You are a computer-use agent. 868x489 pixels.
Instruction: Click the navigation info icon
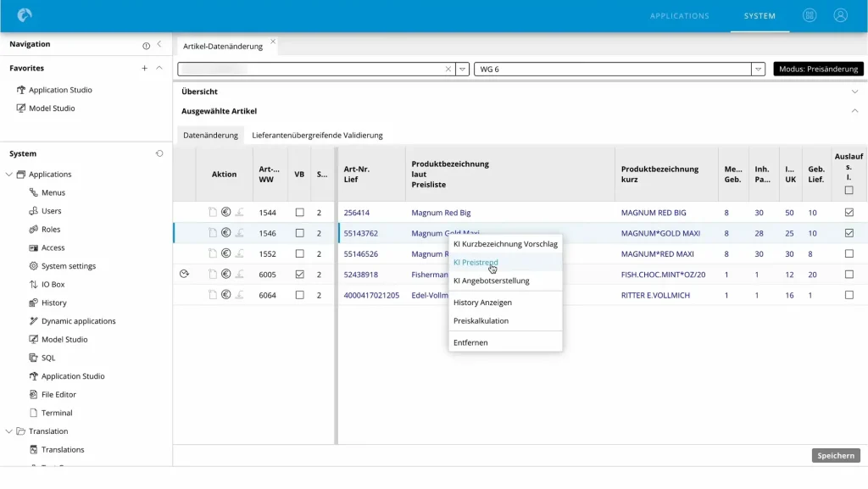click(x=146, y=46)
